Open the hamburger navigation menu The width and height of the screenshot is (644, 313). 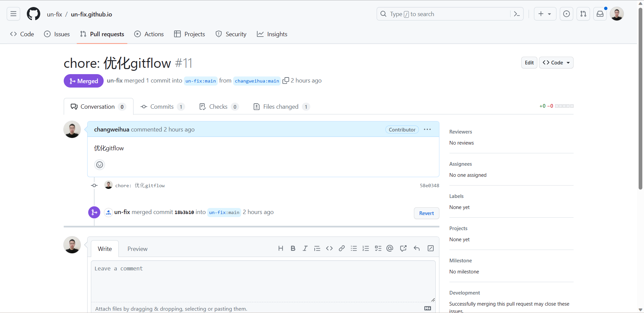pyautogui.click(x=13, y=14)
